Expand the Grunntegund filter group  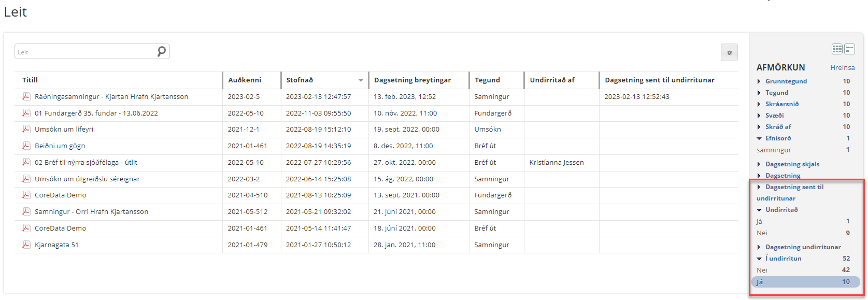(786, 81)
